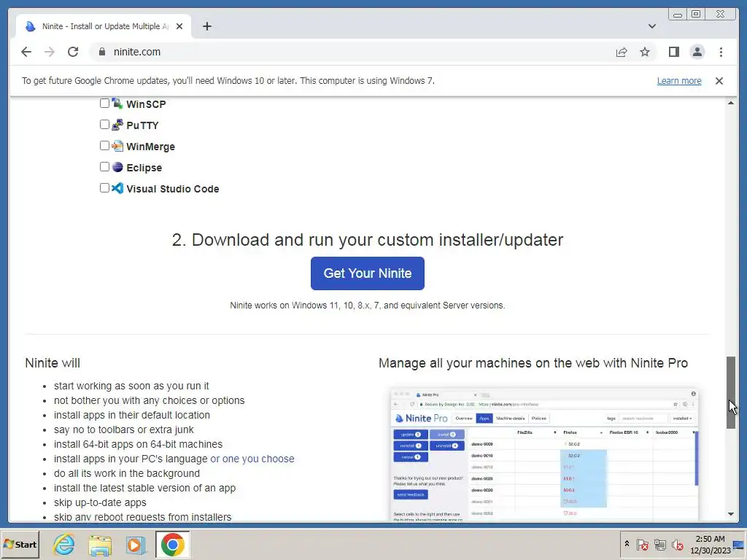Check the PuTTY checkbox
Image resolution: width=747 pixels, height=560 pixels.
pos(104,124)
